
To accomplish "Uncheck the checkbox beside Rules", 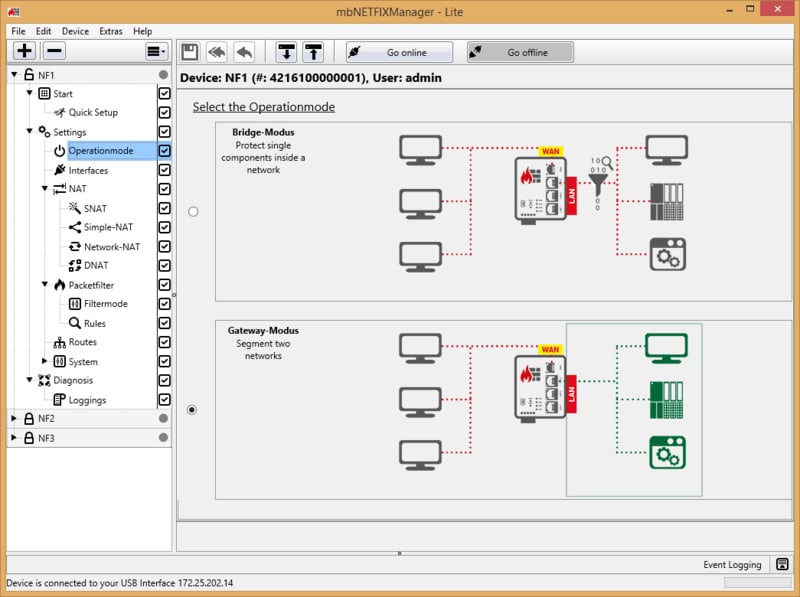I will 164,323.
